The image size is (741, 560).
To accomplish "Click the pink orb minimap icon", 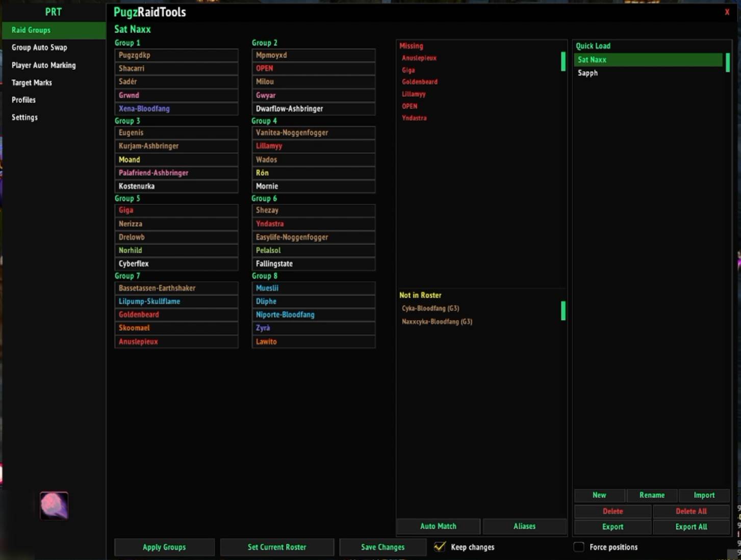I will (x=54, y=505).
